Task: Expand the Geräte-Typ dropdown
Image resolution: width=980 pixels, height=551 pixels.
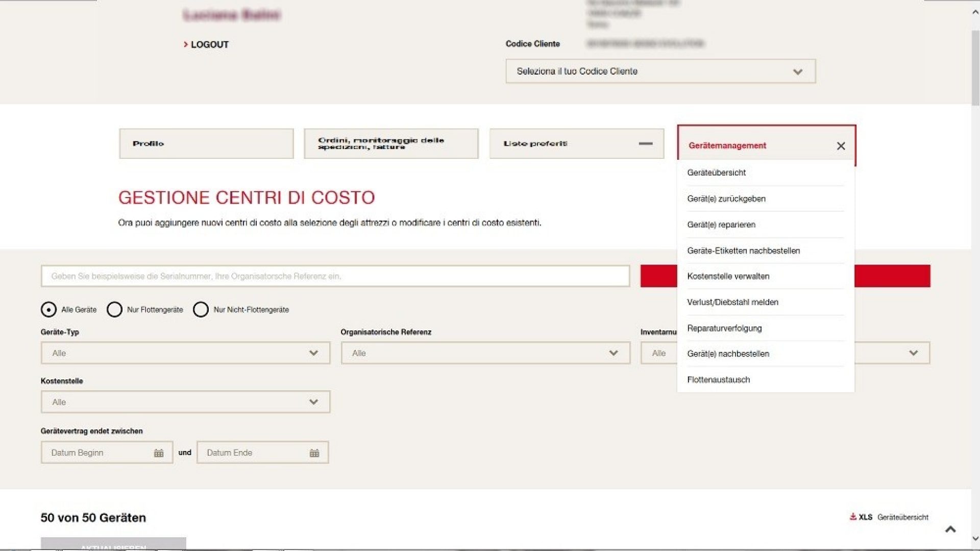Action: [x=185, y=353]
